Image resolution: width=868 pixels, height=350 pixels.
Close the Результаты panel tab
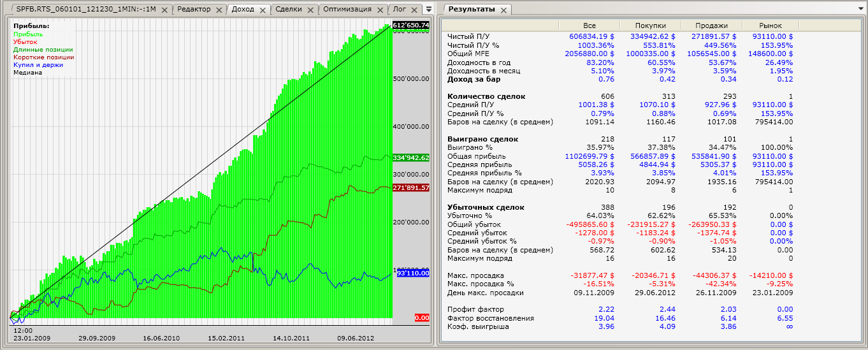(502, 10)
